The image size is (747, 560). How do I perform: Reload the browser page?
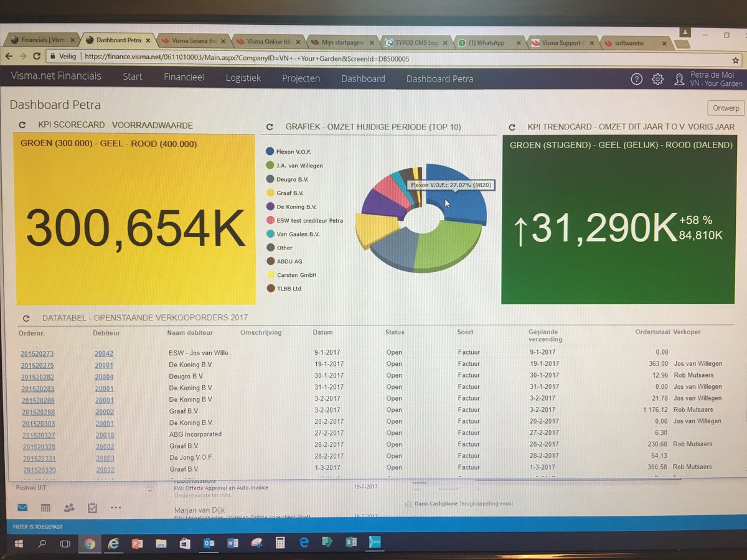coord(38,57)
